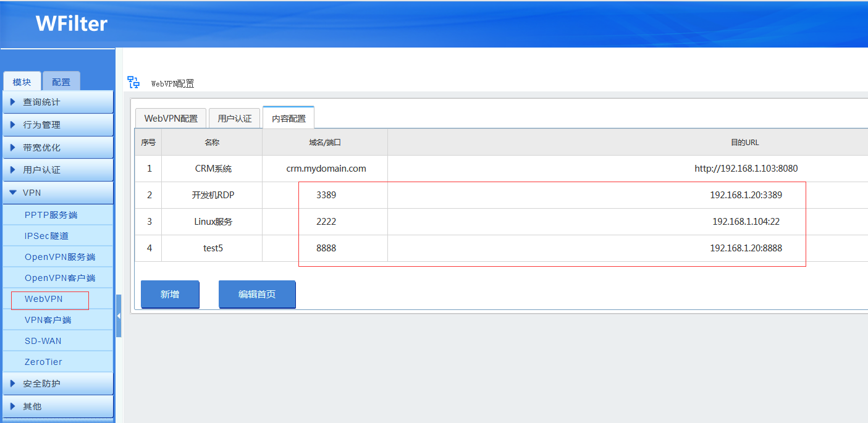Expand the 带宽优化 menu section
This screenshot has width=868, height=423.
pyautogui.click(x=57, y=148)
